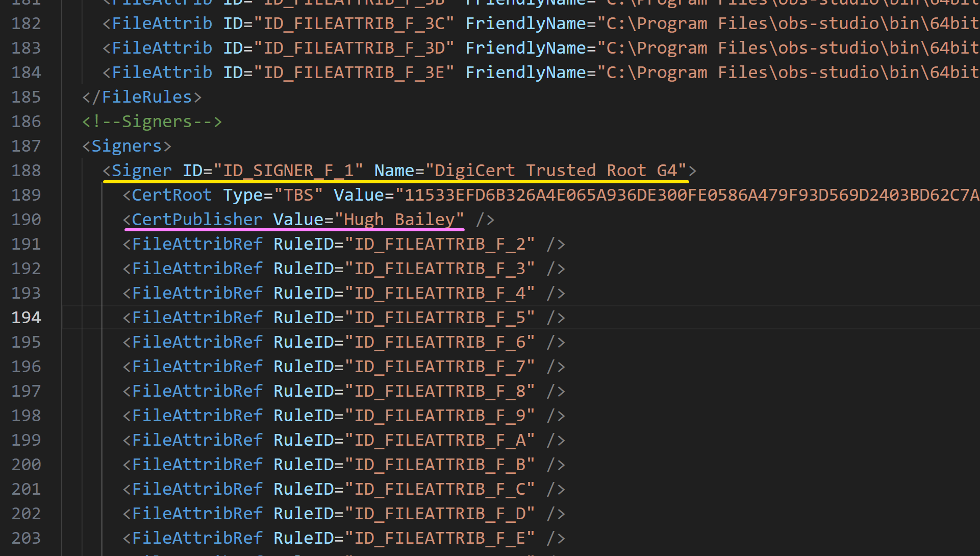This screenshot has height=556, width=980.
Task: Click line number 194 gutter
Action: [x=27, y=317]
